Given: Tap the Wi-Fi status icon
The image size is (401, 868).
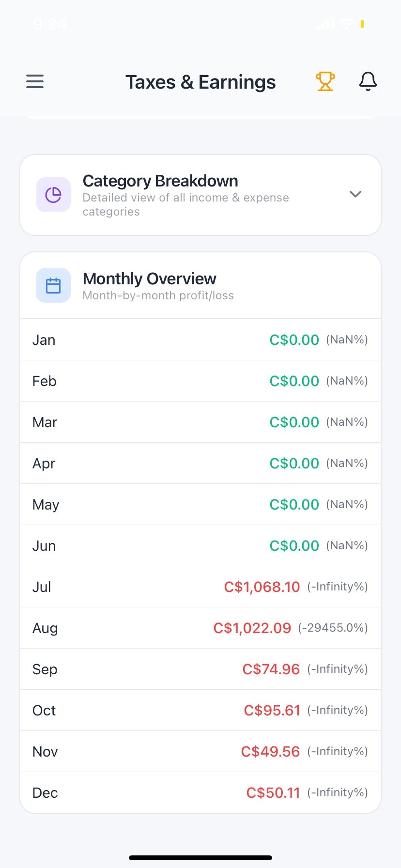Looking at the screenshot, I should 346,24.
